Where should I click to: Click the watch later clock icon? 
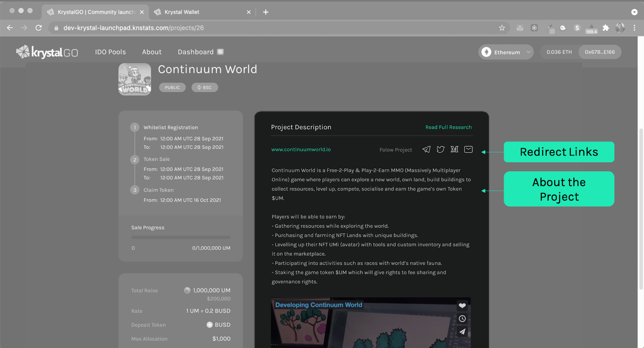pyautogui.click(x=462, y=319)
